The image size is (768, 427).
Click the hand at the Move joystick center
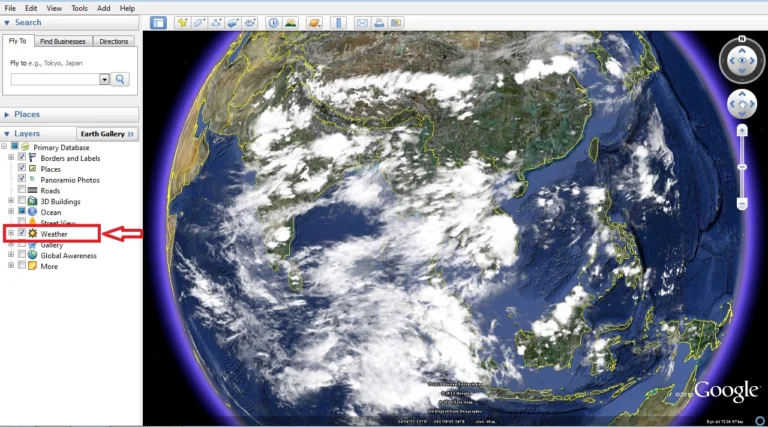click(742, 104)
